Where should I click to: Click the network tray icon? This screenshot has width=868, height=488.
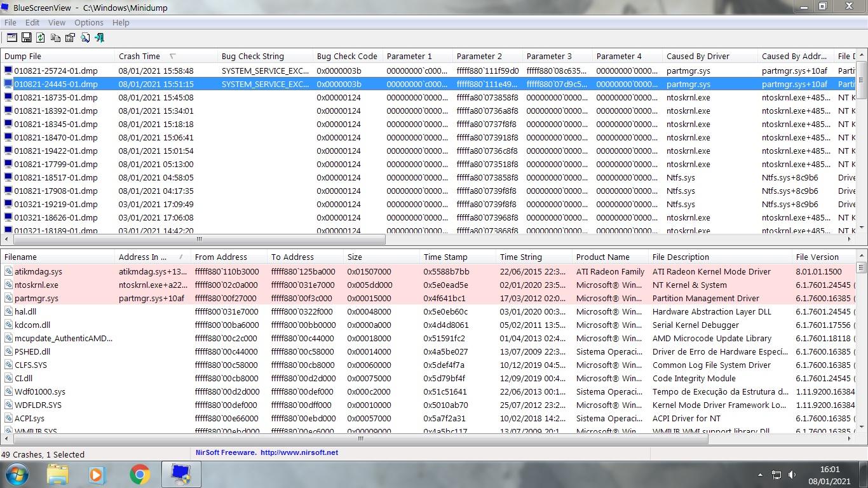click(x=776, y=475)
